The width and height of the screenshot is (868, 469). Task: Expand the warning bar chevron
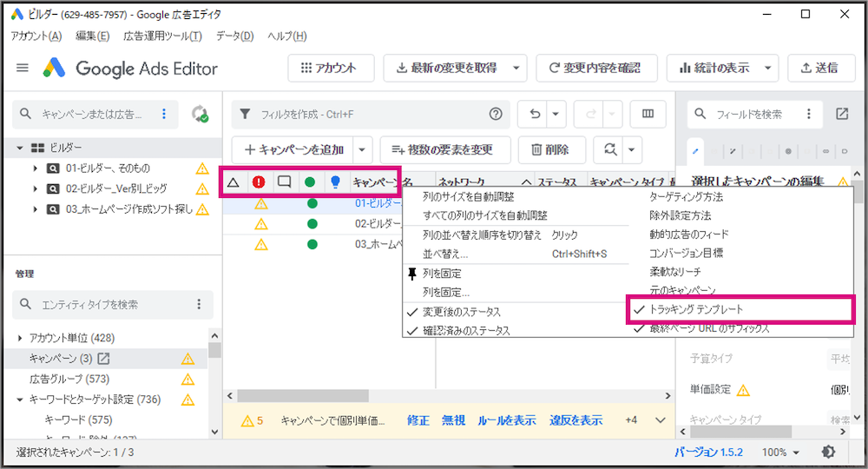(660, 420)
